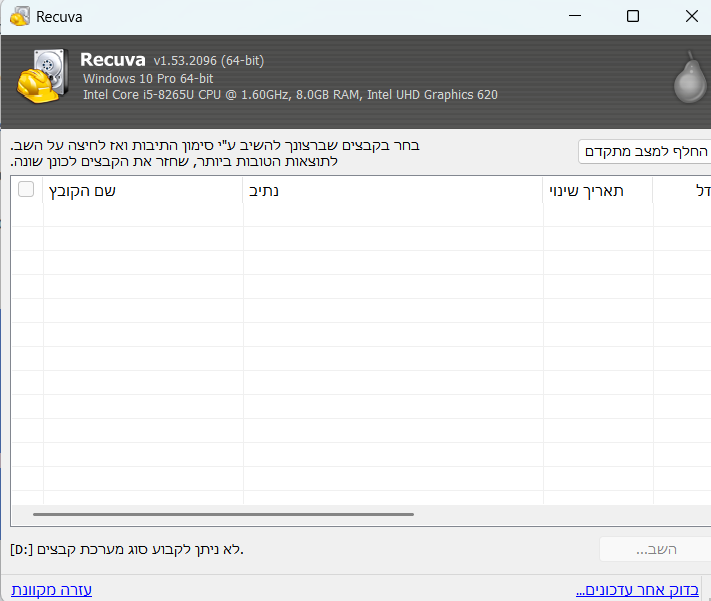Sort by the תאריך שינוי column header
Screen dimensions: 711x601
(x=597, y=190)
